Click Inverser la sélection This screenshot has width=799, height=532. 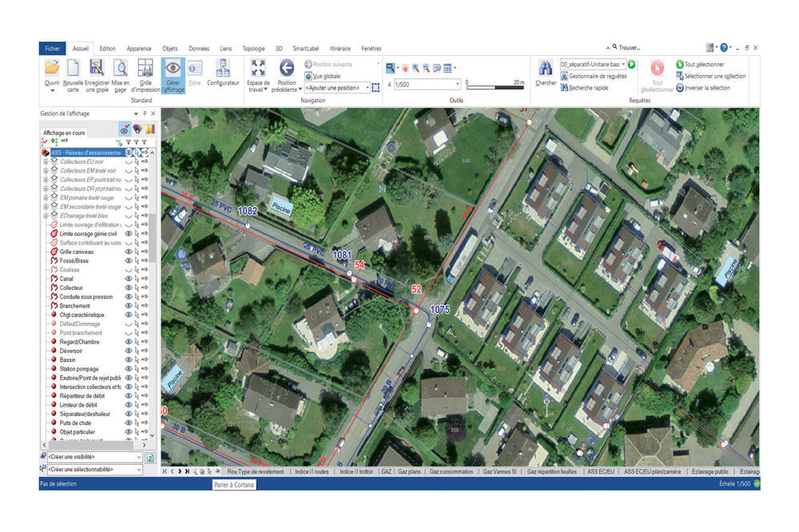[703, 88]
